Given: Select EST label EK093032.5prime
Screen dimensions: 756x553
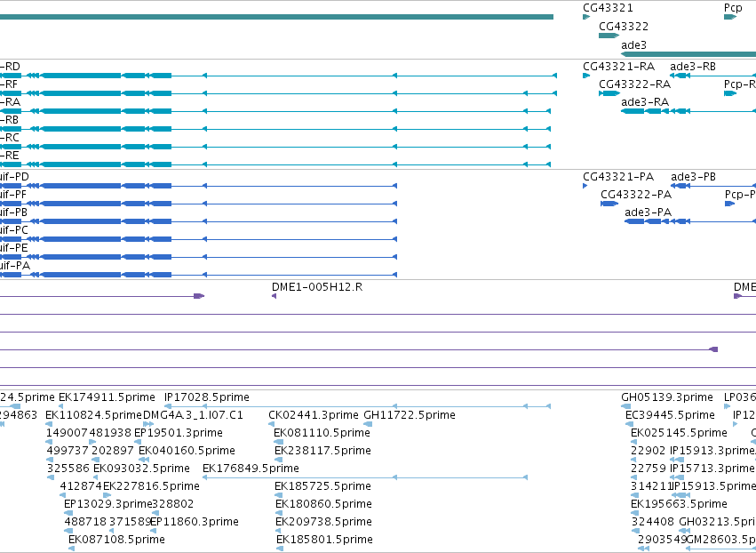Looking at the screenshot, I should 142,469.
